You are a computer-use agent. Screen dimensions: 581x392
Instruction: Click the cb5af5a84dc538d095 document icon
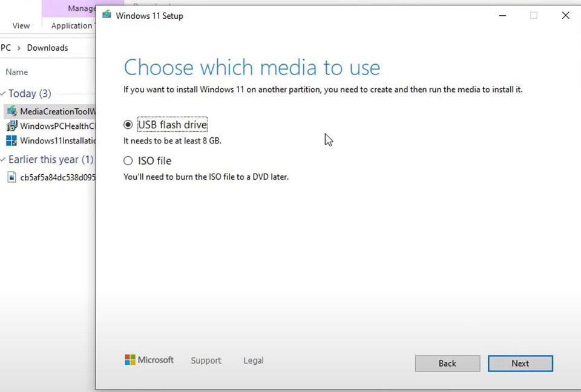click(12, 177)
